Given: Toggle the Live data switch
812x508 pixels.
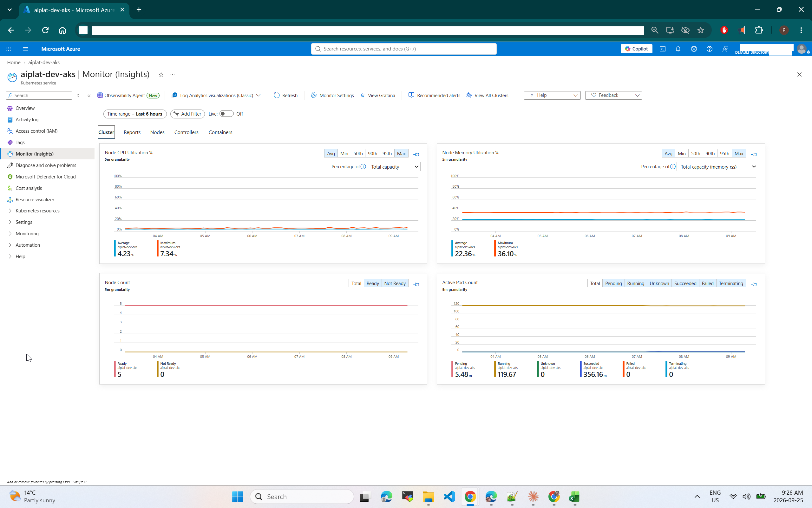Looking at the screenshot, I should tap(226, 114).
